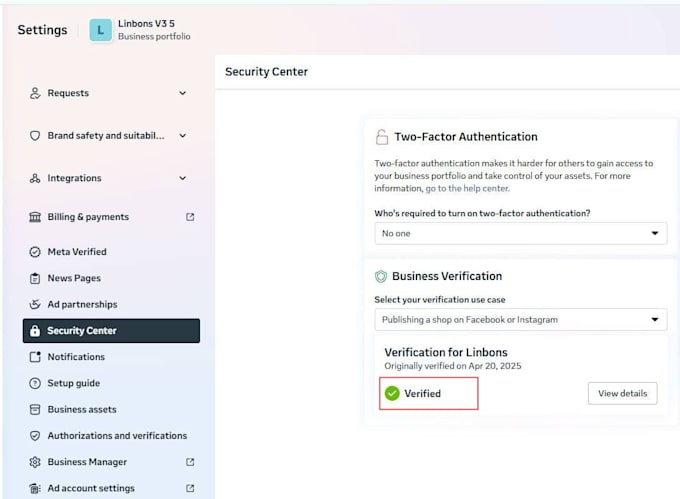The image size is (680, 499).
Task: Click the Integrations nodes icon
Action: [x=35, y=178]
